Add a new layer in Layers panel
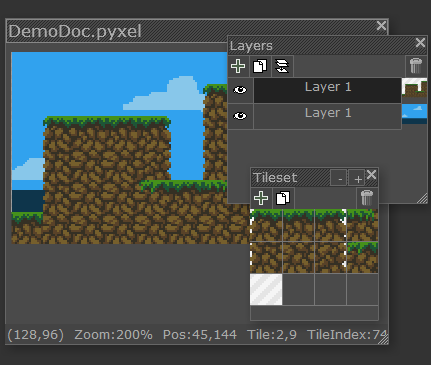The width and height of the screenshot is (431, 365). 238,66
